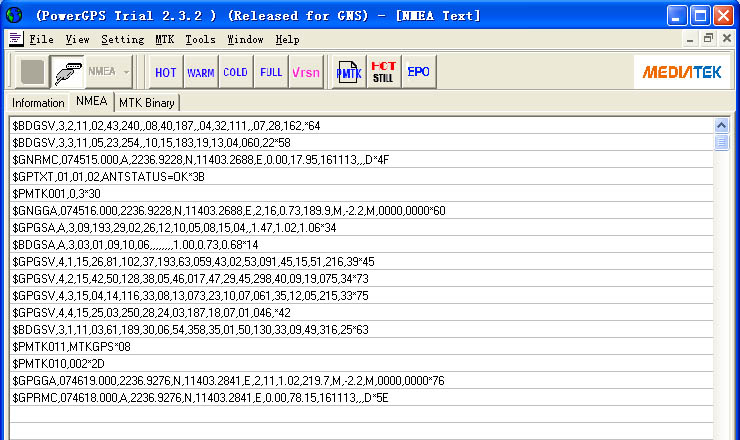Maximize the PowerGPS main window
This screenshot has width=740, height=440.
coord(700,16)
